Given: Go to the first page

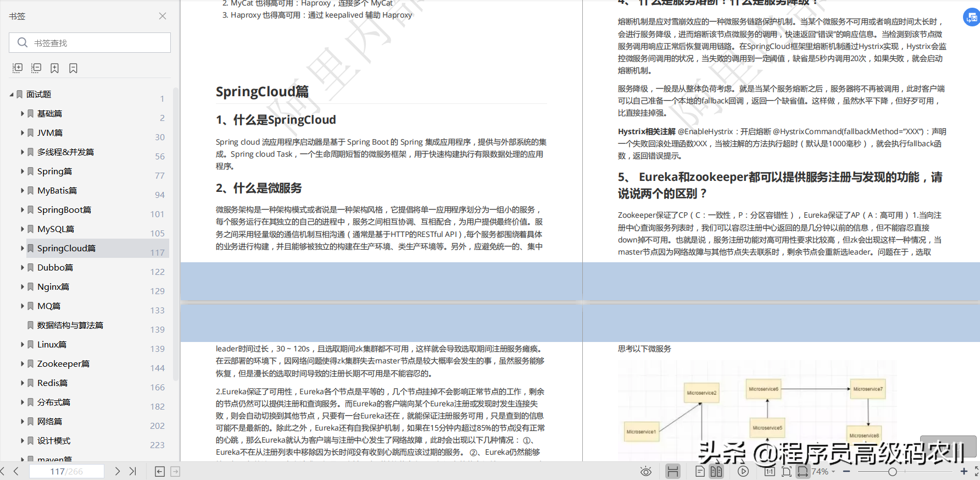Looking at the screenshot, I should coord(3,471).
